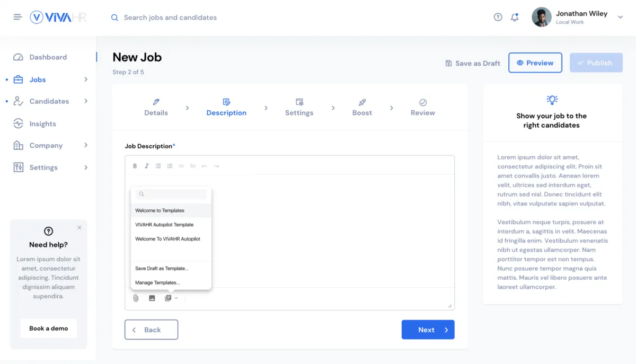Click the help question mark in header
Viewport: 636px width, 364px height.
(x=498, y=17)
